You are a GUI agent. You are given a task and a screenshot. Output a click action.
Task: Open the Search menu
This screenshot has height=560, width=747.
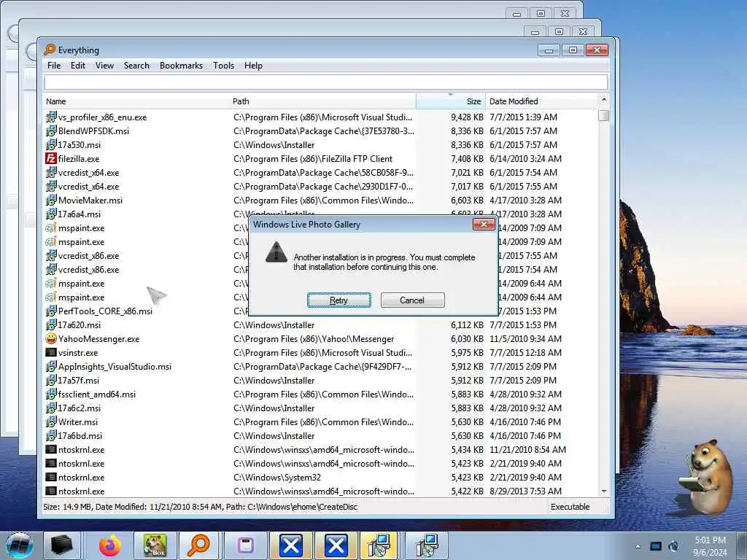point(136,66)
